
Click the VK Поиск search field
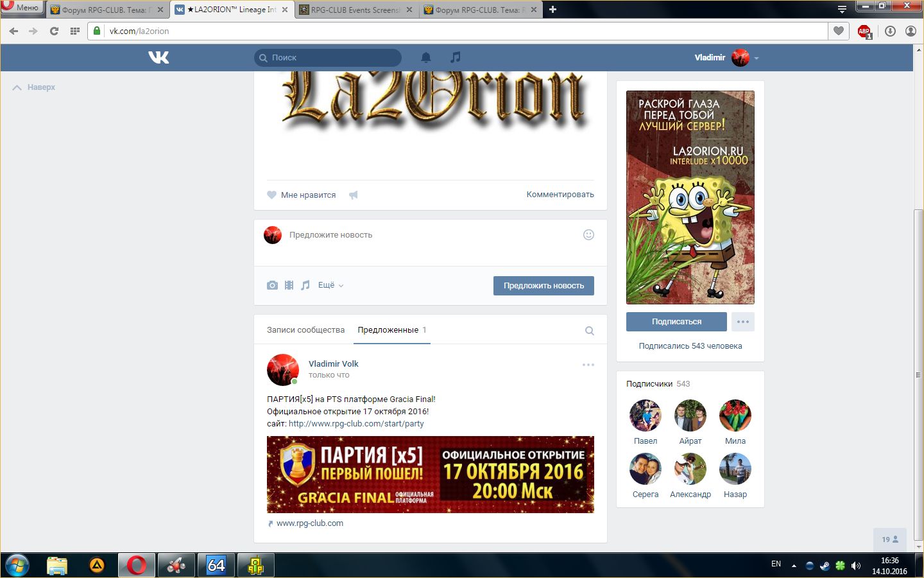tap(328, 58)
